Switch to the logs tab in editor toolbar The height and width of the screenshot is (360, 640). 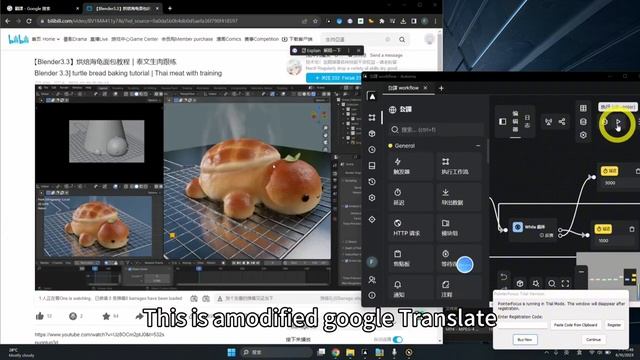click(x=527, y=121)
